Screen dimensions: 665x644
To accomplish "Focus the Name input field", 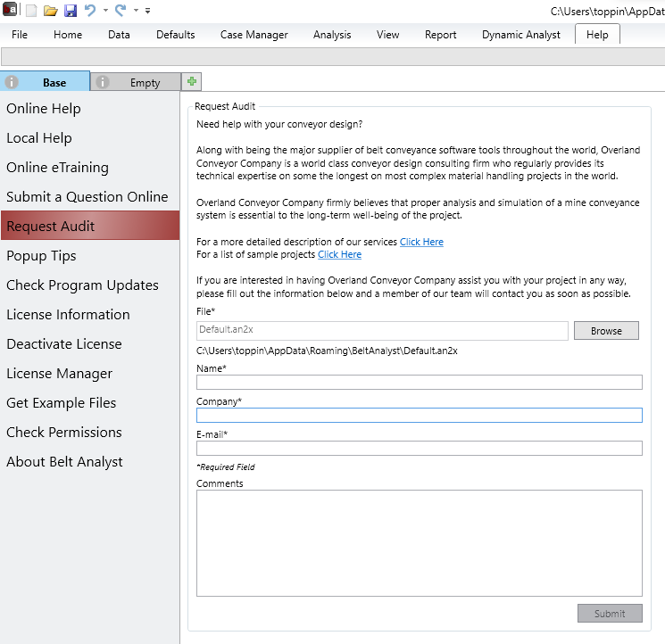I will pyautogui.click(x=419, y=382).
